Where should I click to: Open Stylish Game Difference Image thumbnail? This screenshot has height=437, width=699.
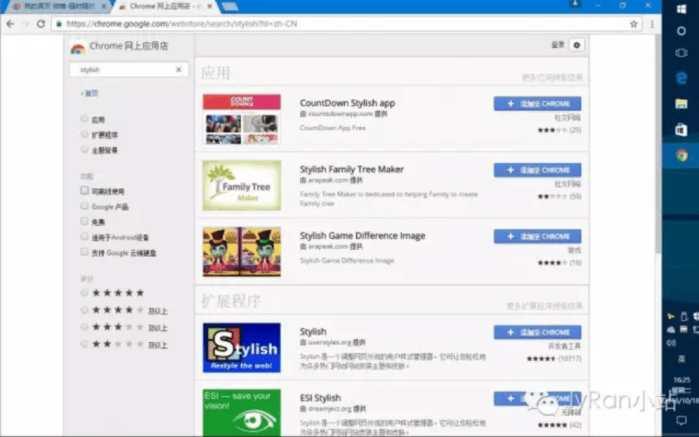pyautogui.click(x=242, y=252)
